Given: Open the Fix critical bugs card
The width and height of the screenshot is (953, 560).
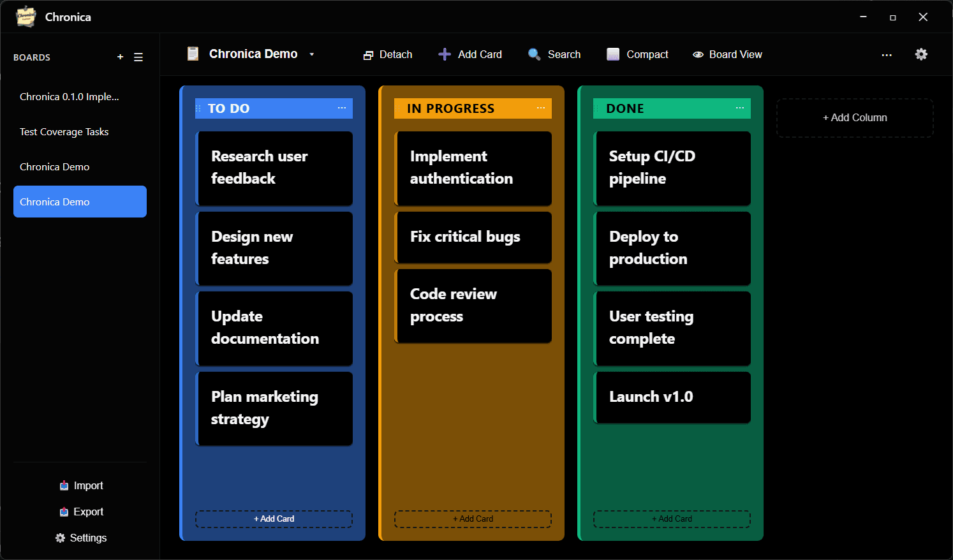Looking at the screenshot, I should tap(473, 237).
